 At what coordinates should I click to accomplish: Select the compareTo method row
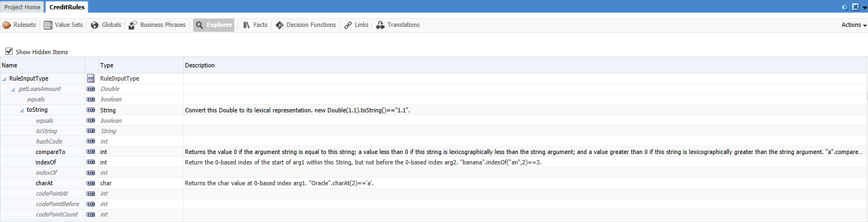click(x=50, y=152)
